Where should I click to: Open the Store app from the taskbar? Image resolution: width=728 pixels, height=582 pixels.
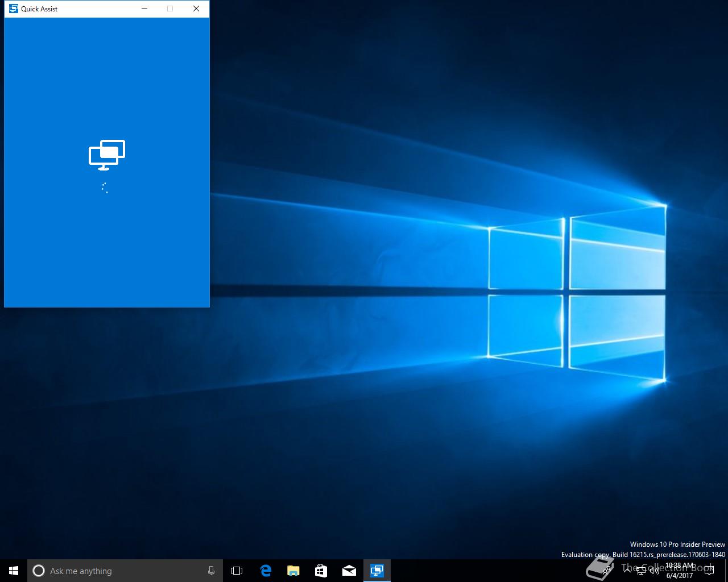point(321,571)
